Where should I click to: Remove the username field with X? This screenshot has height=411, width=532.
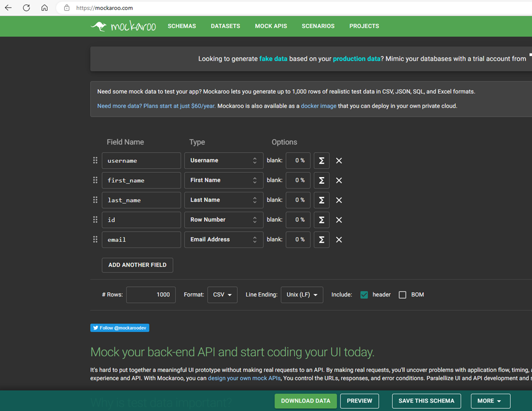pyautogui.click(x=339, y=161)
